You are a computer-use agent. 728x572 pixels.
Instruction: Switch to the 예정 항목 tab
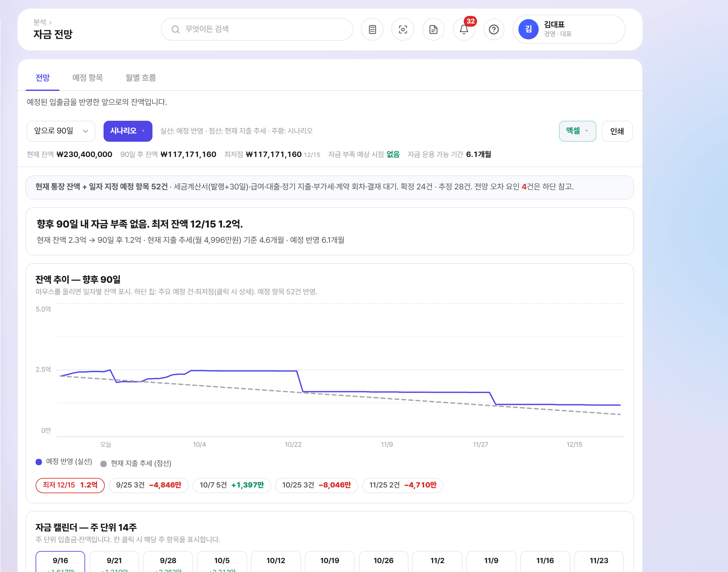88,78
